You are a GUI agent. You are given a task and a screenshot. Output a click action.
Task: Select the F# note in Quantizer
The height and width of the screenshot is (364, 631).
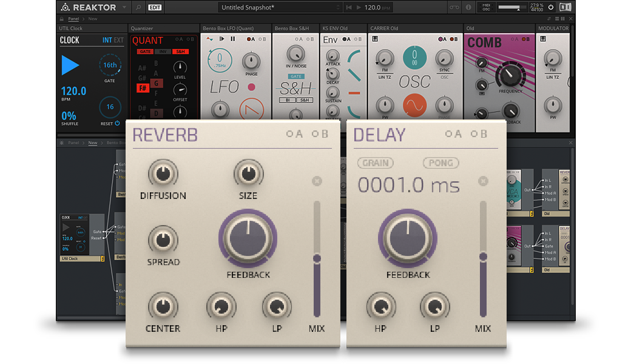(143, 88)
